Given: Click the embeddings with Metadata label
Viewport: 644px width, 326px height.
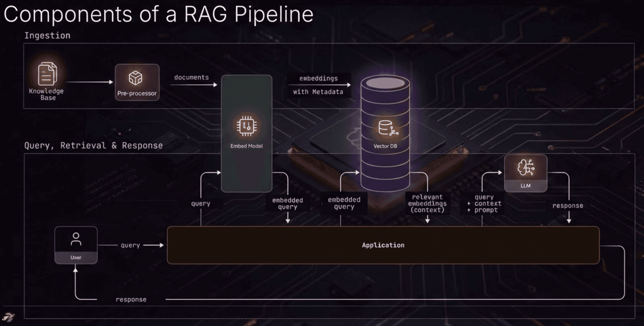Looking at the screenshot, I should coord(319,85).
